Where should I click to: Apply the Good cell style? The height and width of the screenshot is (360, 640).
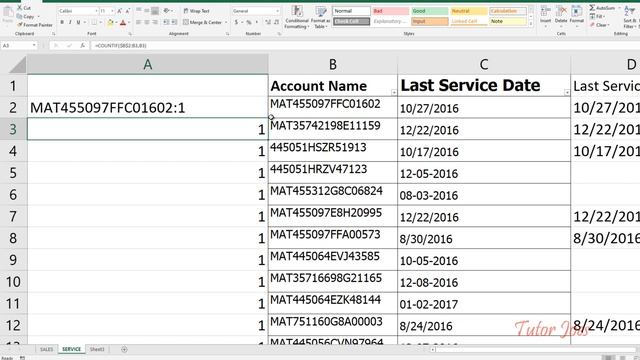(429, 11)
